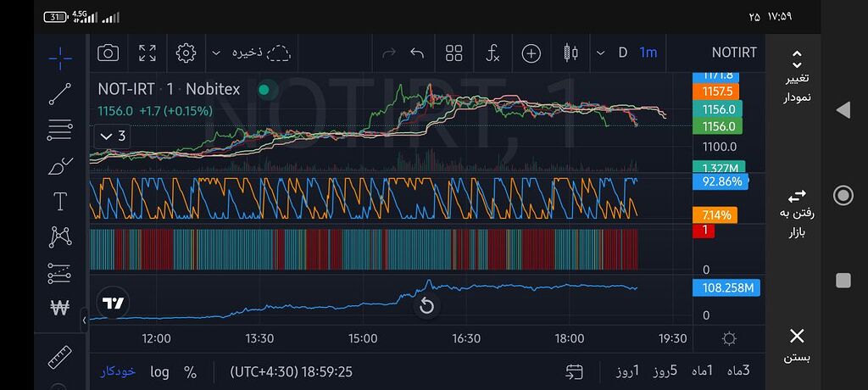Open the timeframe dropdown arrow next to D
The image size is (868, 390).
[x=601, y=53]
